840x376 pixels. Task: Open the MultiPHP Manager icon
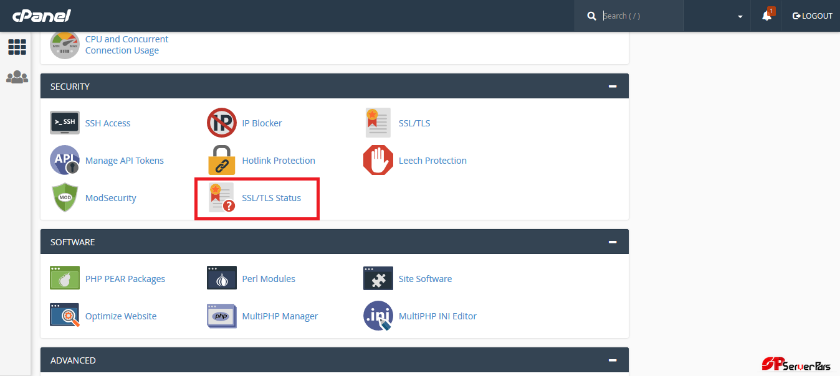tap(222, 316)
